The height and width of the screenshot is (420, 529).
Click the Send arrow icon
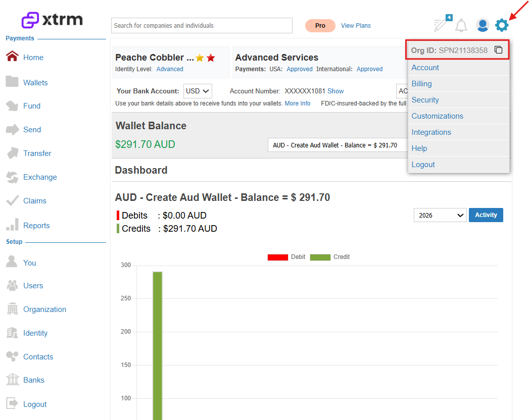12,129
